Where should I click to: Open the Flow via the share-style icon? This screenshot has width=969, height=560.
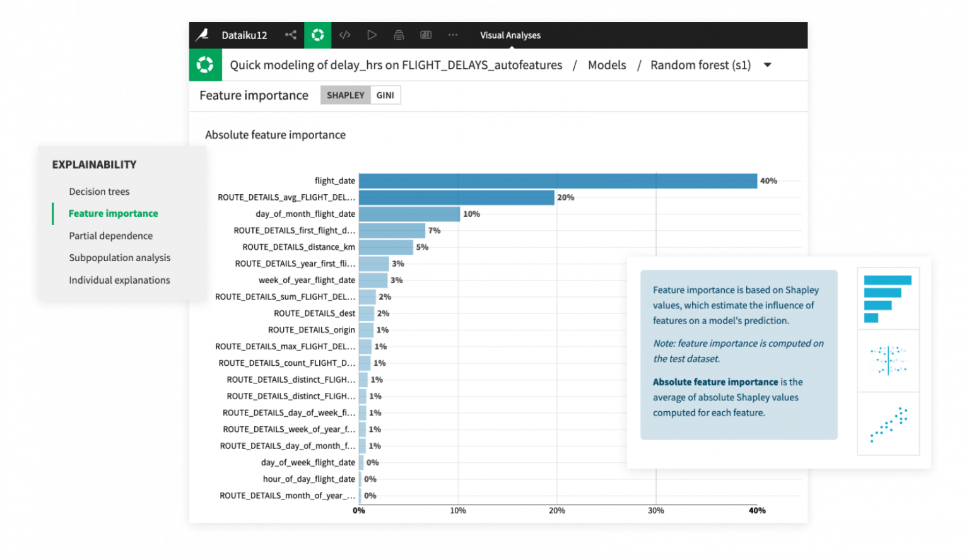pos(290,35)
